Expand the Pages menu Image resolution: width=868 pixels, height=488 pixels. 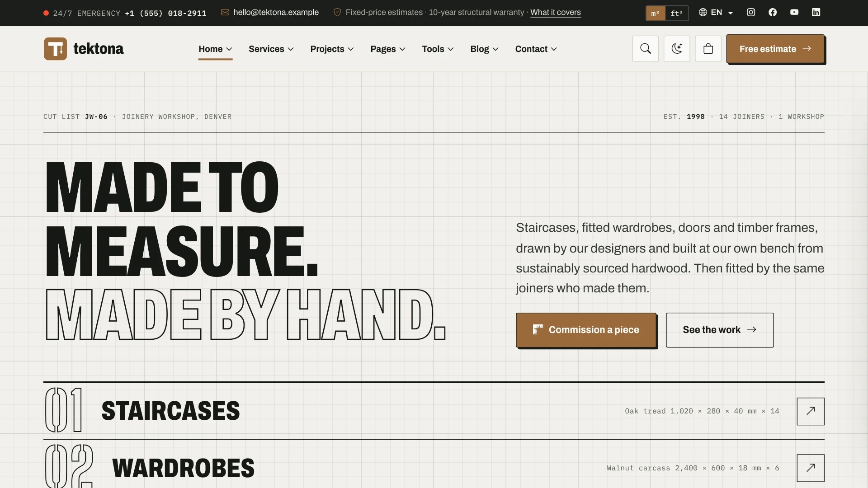pyautogui.click(x=388, y=49)
